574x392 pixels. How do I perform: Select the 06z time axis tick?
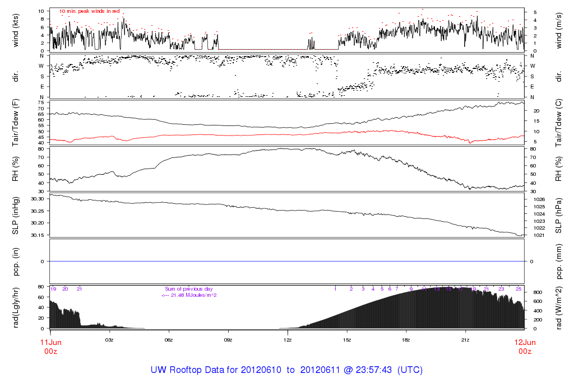[169, 340]
